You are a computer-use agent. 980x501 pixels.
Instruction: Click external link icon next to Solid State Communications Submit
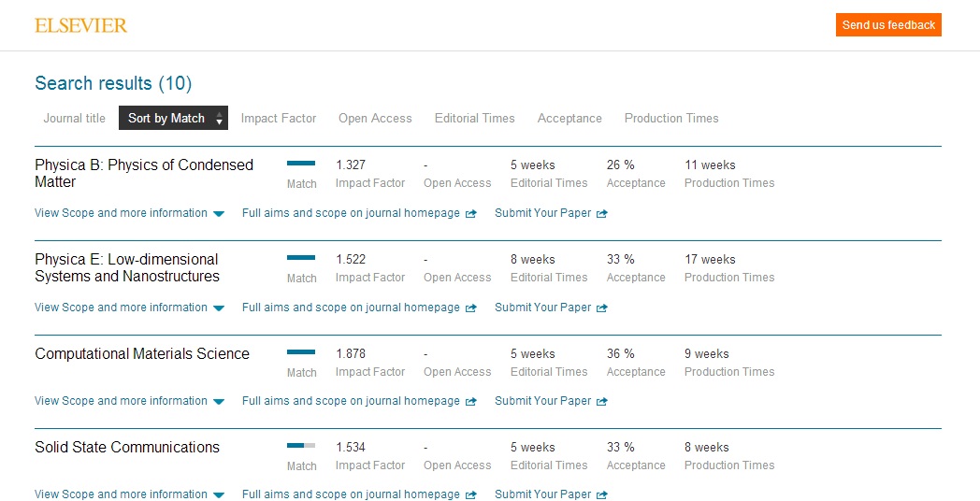click(602, 495)
